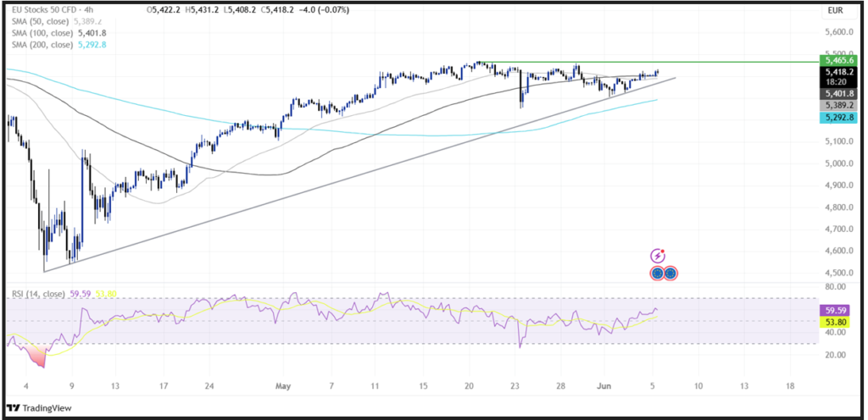Viewport: 868px width, 420px height.
Task: Click the 4,700.0 price scale tick
Action: pos(840,229)
